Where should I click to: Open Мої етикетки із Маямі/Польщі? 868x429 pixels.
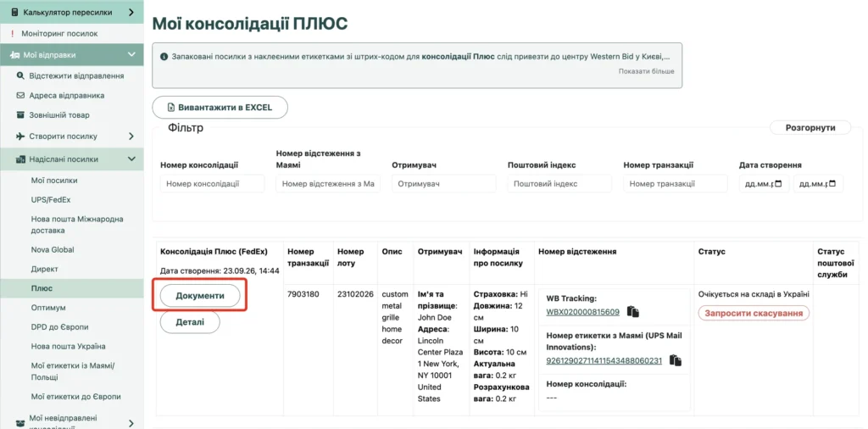tap(73, 371)
